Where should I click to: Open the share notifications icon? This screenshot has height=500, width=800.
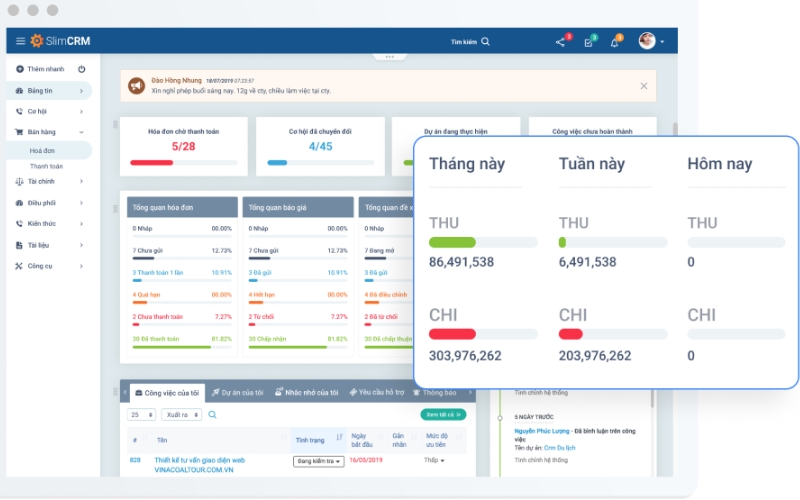(560, 42)
